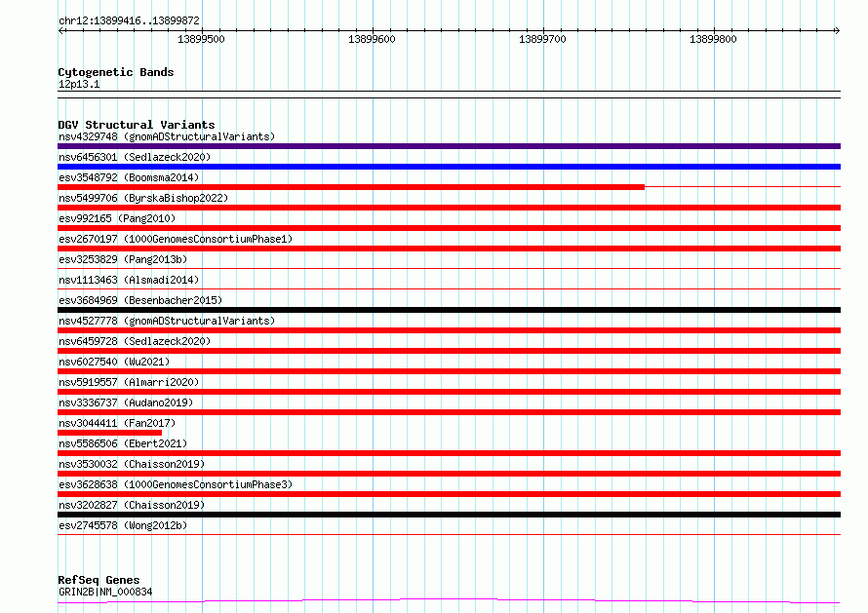Viewport: 868px width, 613px height.
Task: Click the red bar under nsv6459728
Action: pos(449,351)
